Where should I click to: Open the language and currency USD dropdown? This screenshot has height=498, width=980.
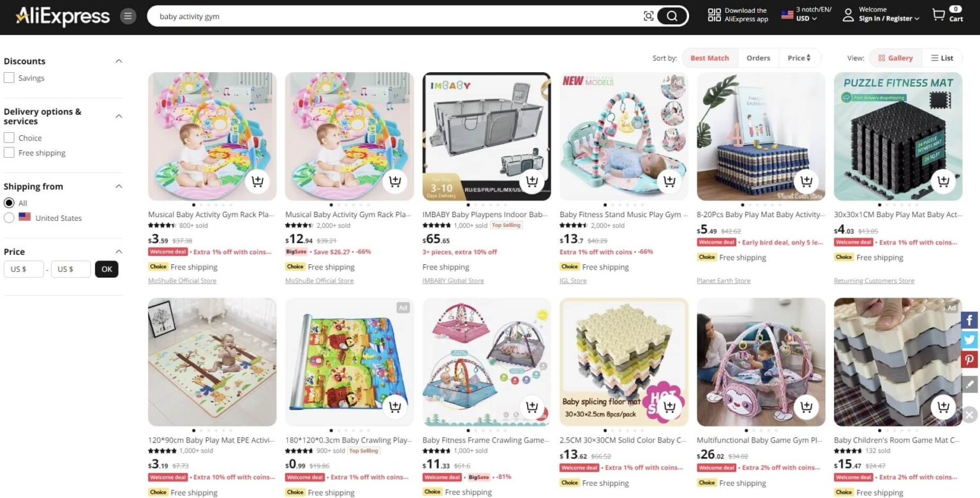(806, 14)
